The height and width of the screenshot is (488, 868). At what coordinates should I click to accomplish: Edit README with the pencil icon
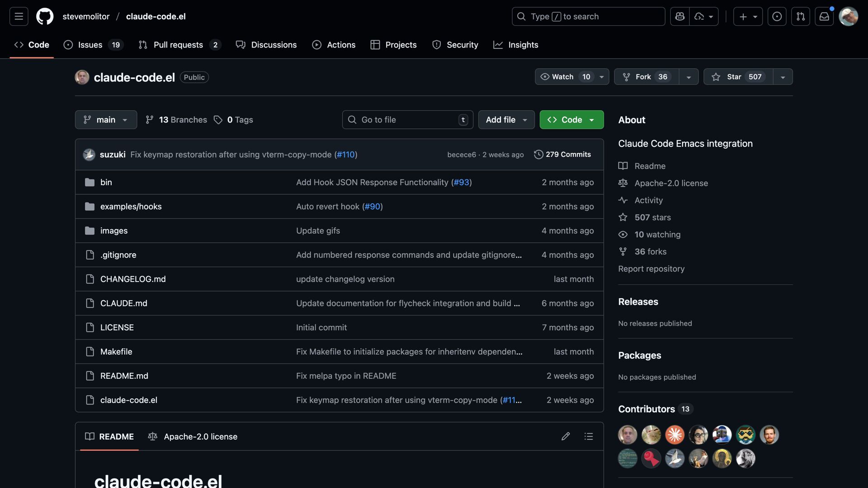click(565, 436)
